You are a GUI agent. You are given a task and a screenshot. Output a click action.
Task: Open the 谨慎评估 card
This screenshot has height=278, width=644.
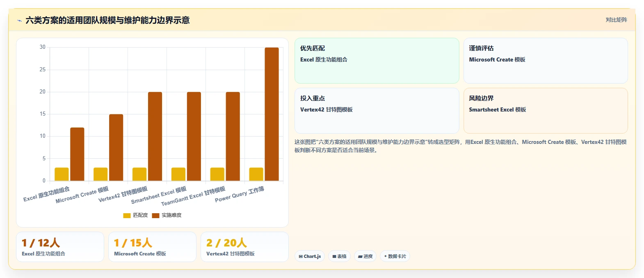coord(546,61)
